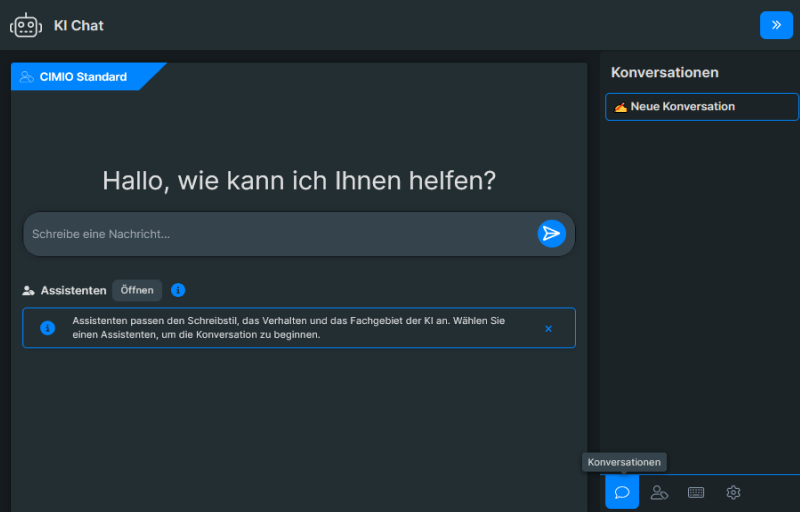Click the user icon in CIMIO Standard badge
Screen dimensions: 800x512
pyautogui.click(x=27, y=77)
